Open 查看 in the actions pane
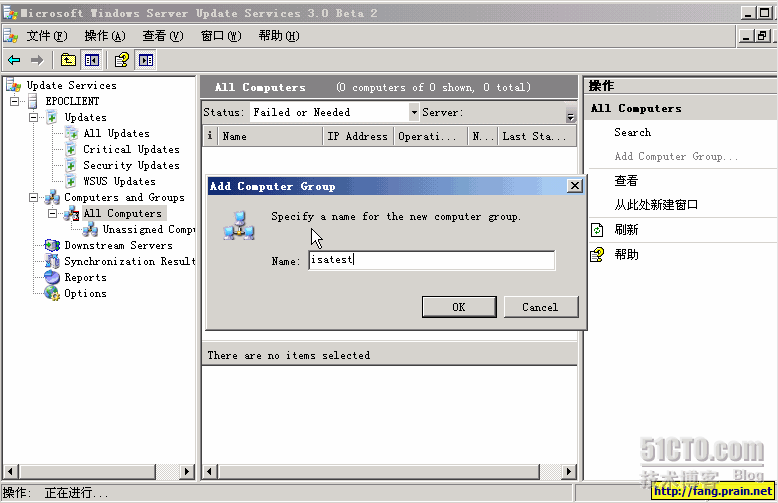The image size is (778, 503). pos(626,181)
